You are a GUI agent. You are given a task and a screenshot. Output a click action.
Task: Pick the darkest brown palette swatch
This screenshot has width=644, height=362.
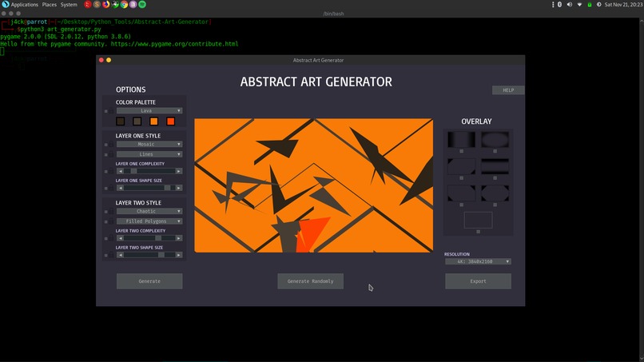point(121,121)
